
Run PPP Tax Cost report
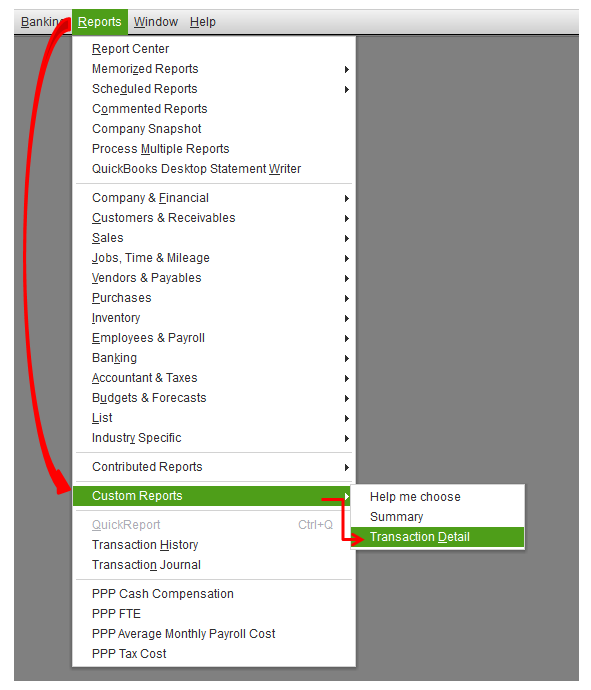[x=129, y=654]
